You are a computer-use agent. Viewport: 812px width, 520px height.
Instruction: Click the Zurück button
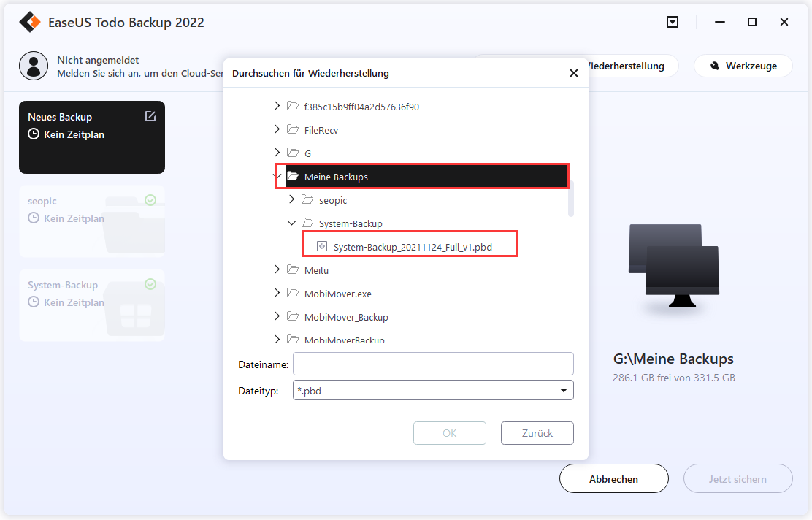point(537,433)
